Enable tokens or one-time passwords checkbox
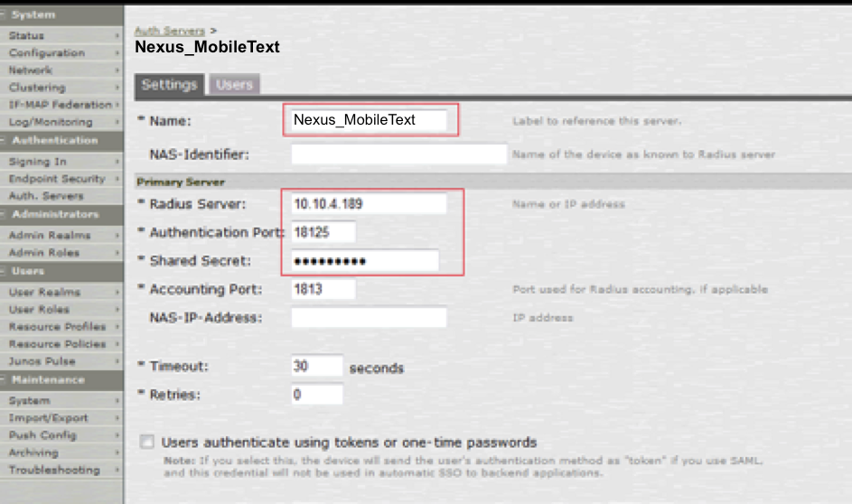The height and width of the screenshot is (504, 852). pyautogui.click(x=146, y=443)
